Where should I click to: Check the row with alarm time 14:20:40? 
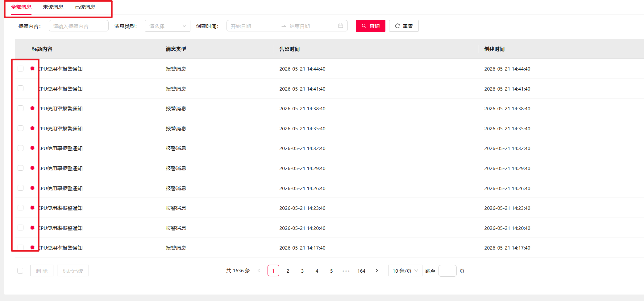click(x=21, y=228)
